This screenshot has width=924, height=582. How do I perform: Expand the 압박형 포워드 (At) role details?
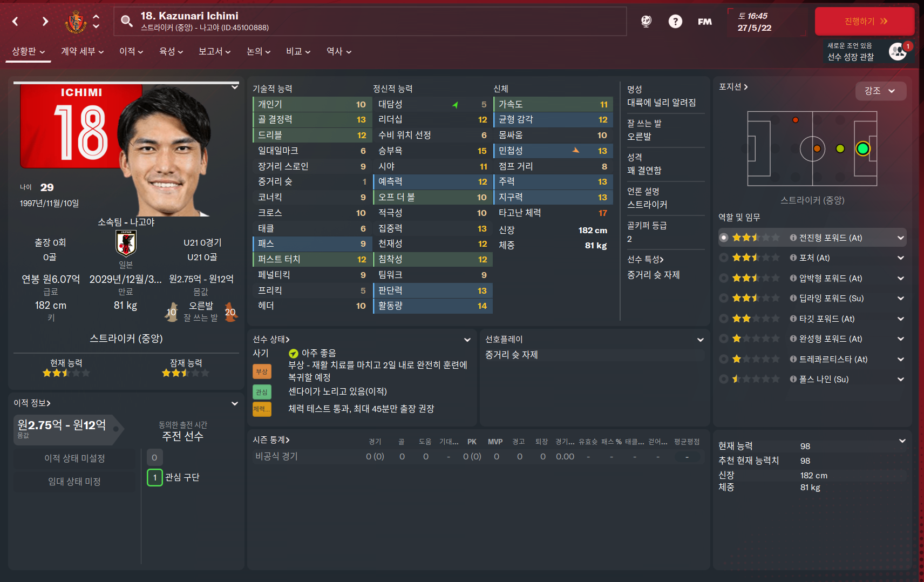[900, 279]
